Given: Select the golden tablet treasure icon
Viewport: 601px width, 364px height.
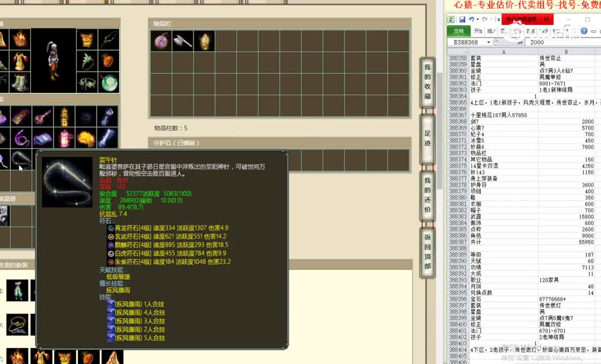Looking at the screenshot, I should pyautogui.click(x=21, y=116).
